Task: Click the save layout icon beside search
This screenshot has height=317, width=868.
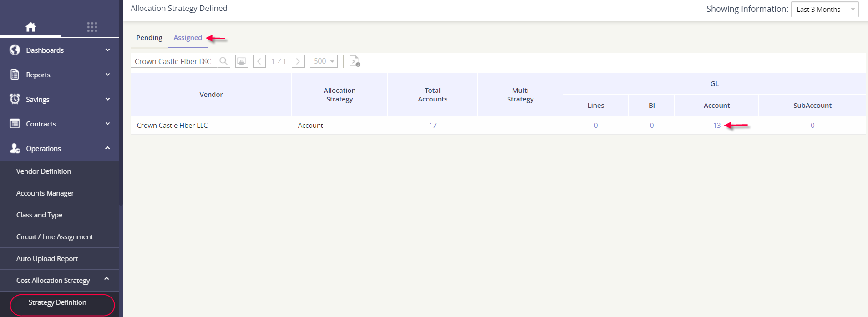Action: coord(242,61)
